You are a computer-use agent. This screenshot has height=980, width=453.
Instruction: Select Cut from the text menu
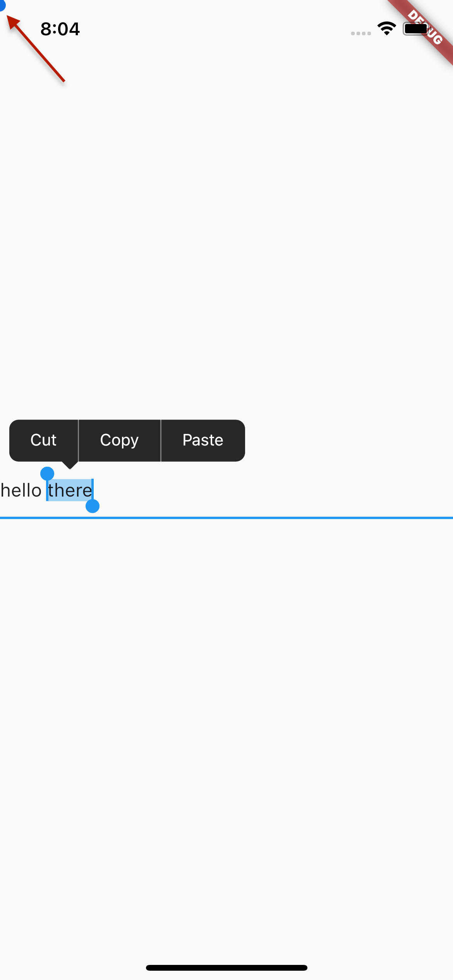(43, 440)
